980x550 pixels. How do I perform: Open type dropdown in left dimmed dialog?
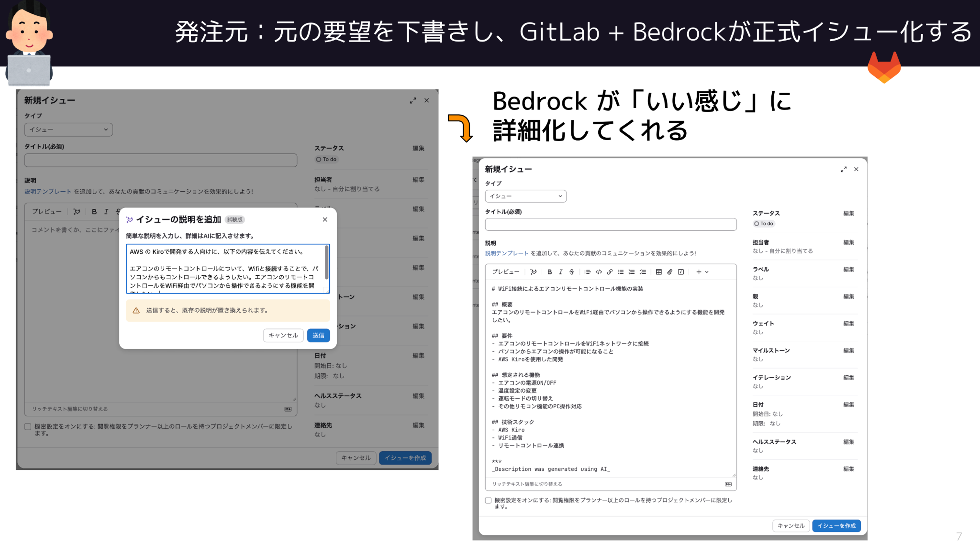coord(69,130)
